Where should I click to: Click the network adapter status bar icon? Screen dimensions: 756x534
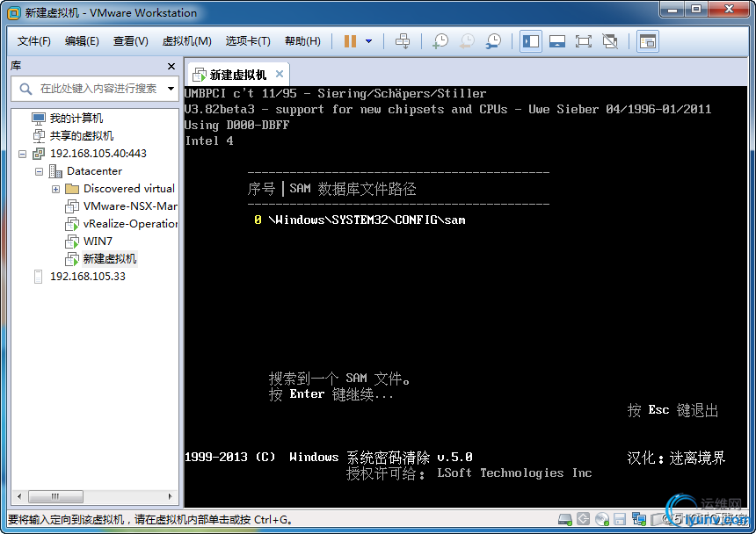(639, 520)
